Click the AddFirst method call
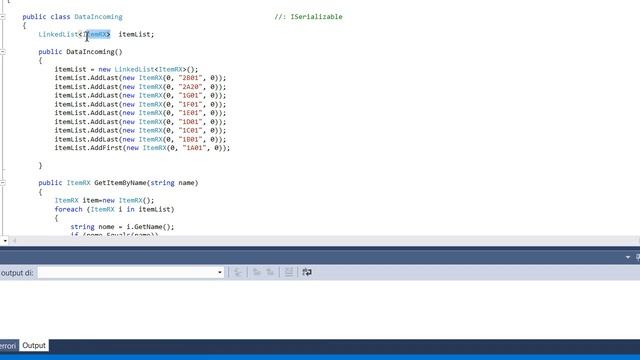 click(x=107, y=148)
